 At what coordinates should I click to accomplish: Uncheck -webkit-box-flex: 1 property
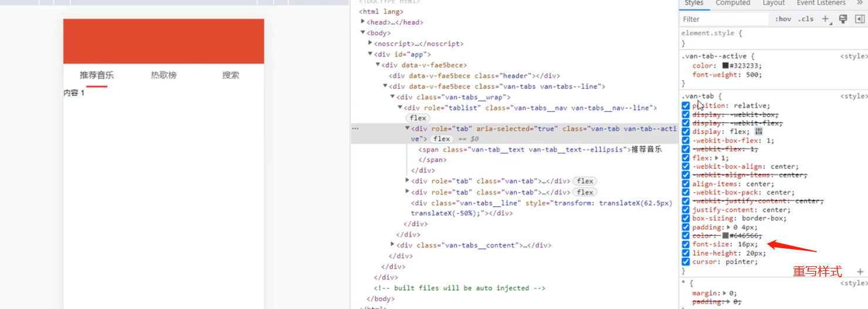pyautogui.click(x=686, y=141)
